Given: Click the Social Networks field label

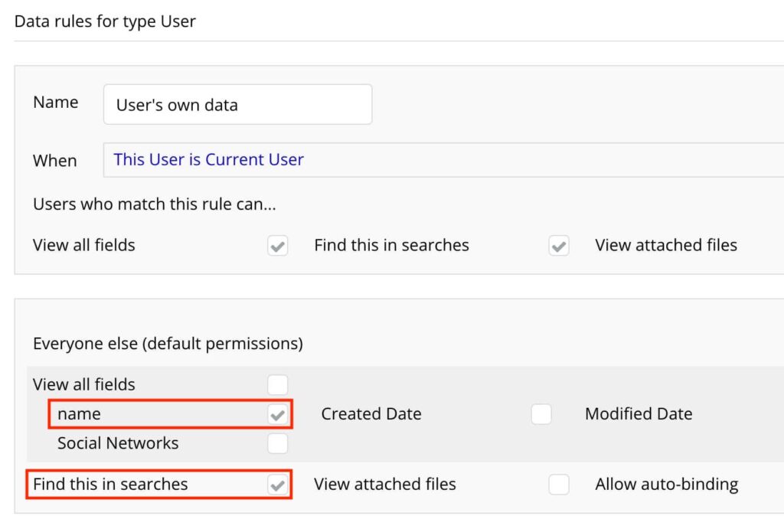Looking at the screenshot, I should (x=118, y=443).
